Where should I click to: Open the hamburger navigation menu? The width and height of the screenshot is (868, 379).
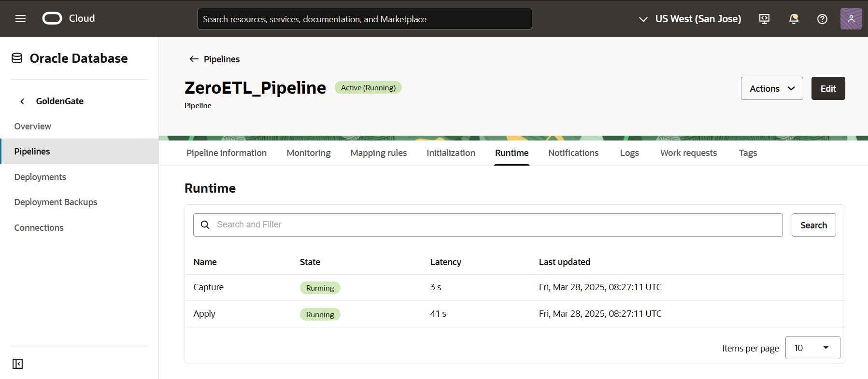[x=20, y=19]
